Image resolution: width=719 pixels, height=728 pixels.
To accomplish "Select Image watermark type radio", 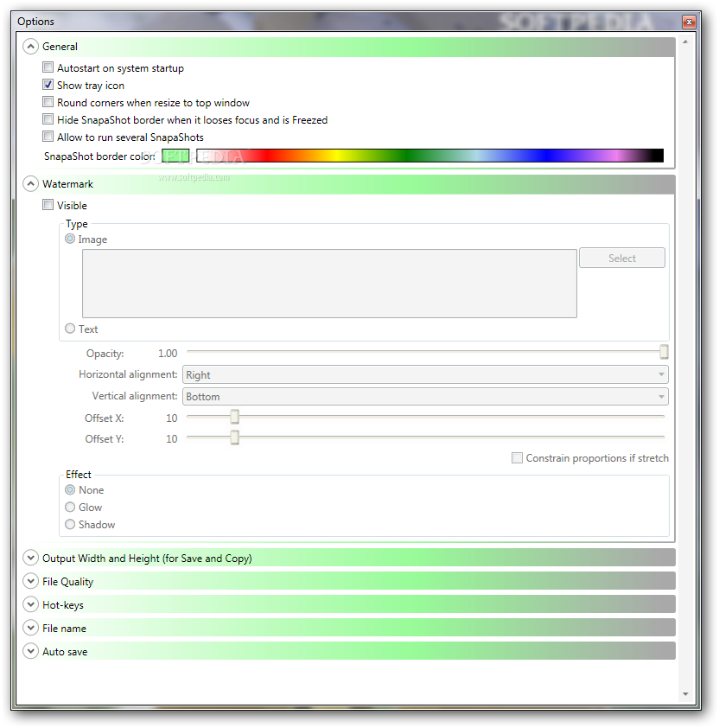I will point(70,239).
